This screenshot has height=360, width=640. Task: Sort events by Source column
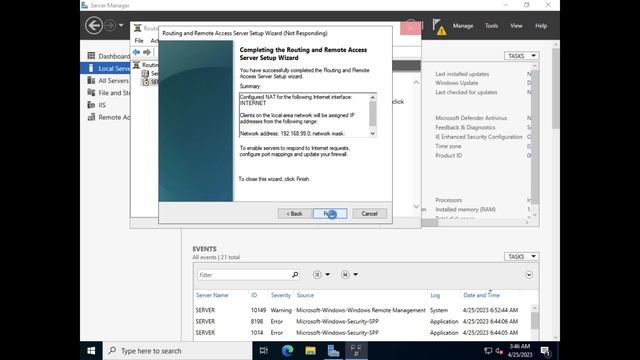tap(305, 295)
